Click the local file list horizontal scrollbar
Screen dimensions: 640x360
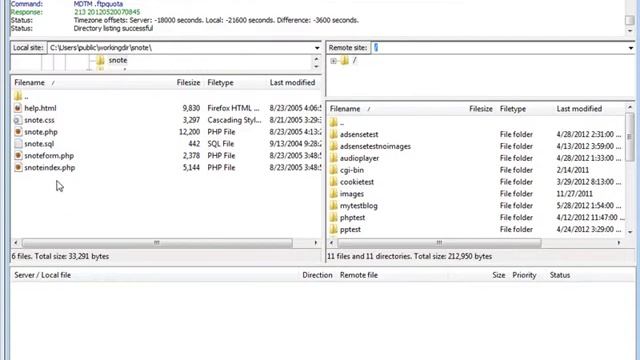[x=157, y=243]
